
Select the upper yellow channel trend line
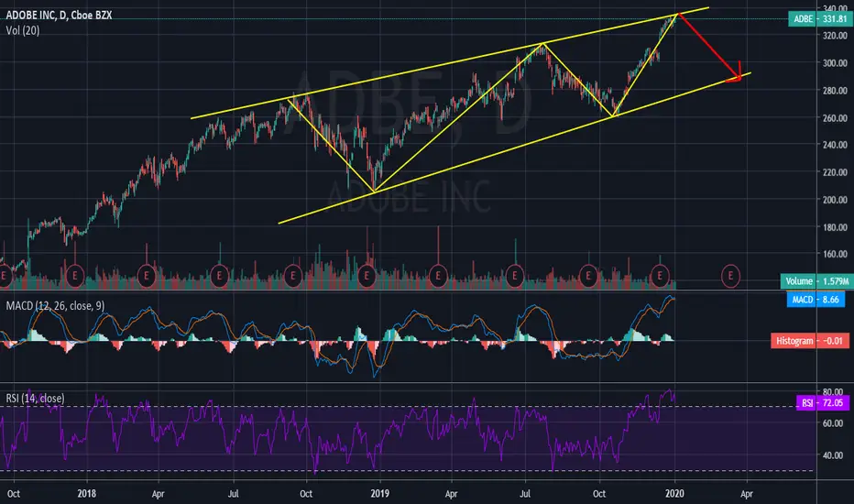[450, 62]
